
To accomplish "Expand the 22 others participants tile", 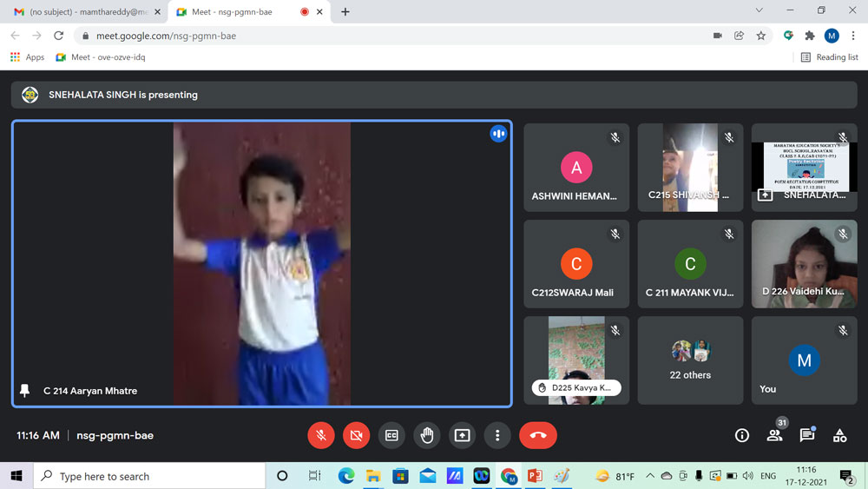I will coord(690,360).
